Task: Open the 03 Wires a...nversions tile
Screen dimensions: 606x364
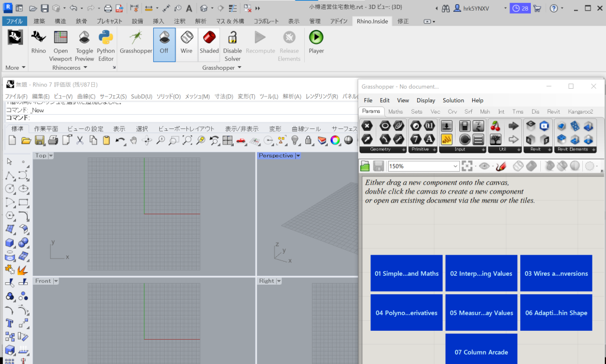Action: pos(556,273)
